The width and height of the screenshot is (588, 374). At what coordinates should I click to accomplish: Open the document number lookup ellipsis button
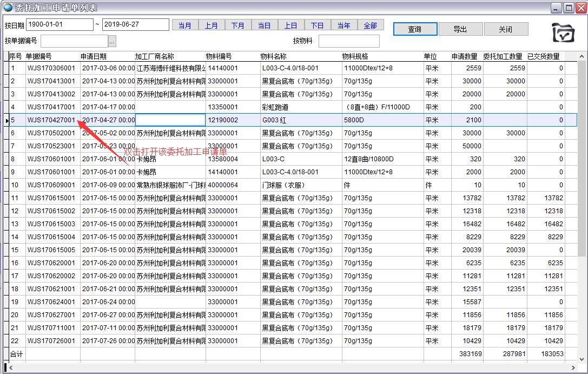112,41
